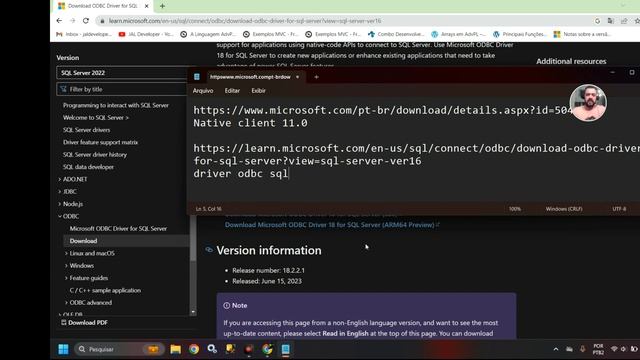
Task: Open a new Chrome tab
Action: [162, 6]
